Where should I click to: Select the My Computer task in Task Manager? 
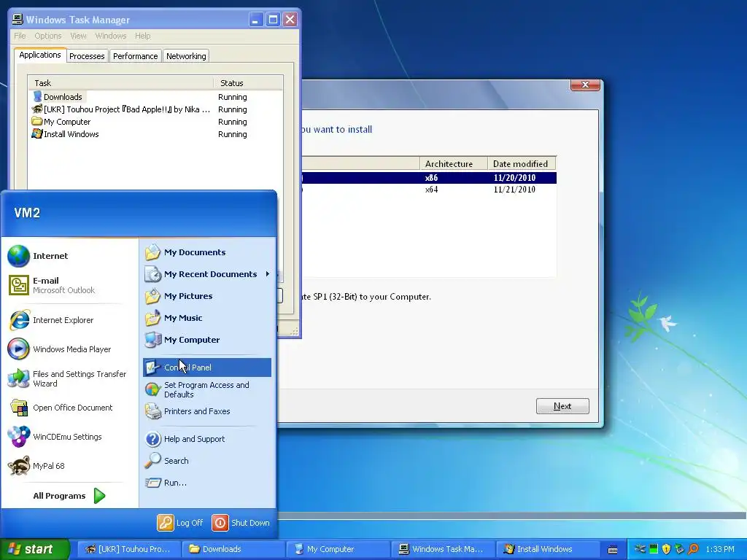155,122
